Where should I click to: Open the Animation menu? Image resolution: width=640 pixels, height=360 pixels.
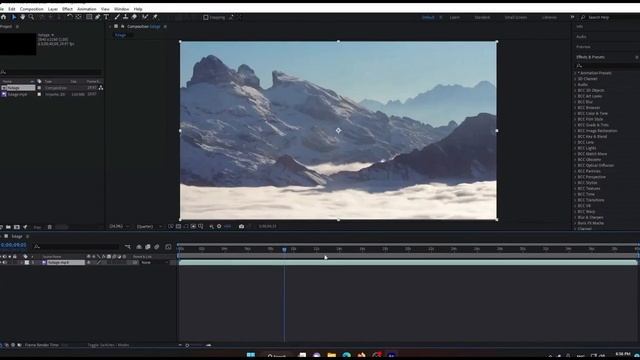pyautogui.click(x=87, y=9)
